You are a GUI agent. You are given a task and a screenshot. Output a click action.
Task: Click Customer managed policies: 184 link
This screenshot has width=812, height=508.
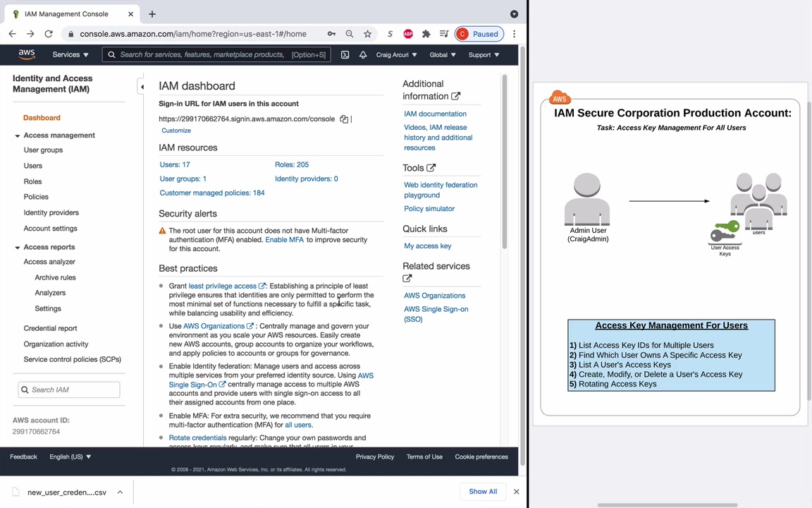(x=212, y=193)
